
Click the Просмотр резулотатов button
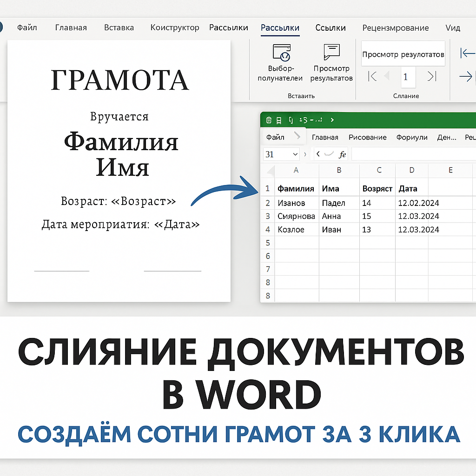point(403,54)
